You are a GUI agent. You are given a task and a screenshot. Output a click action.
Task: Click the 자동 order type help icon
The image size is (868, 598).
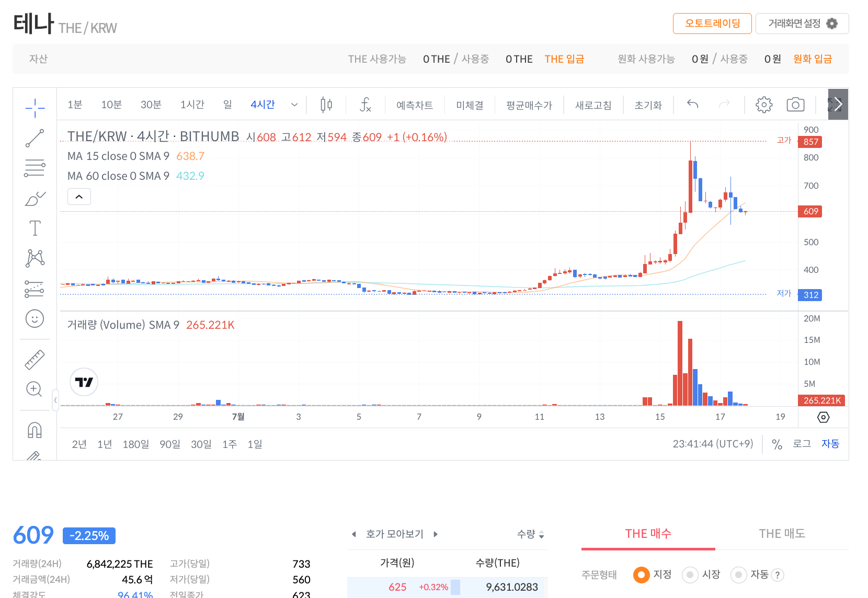tap(778, 575)
